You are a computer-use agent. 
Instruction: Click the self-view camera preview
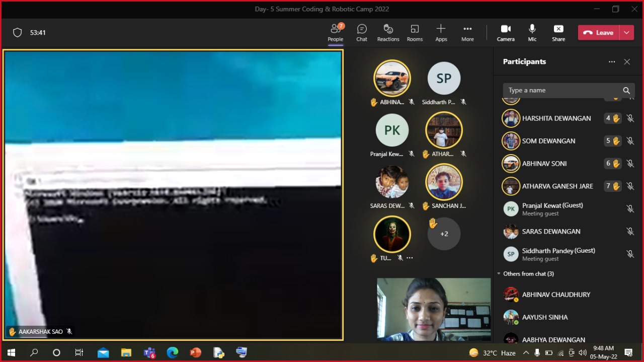[434, 310]
